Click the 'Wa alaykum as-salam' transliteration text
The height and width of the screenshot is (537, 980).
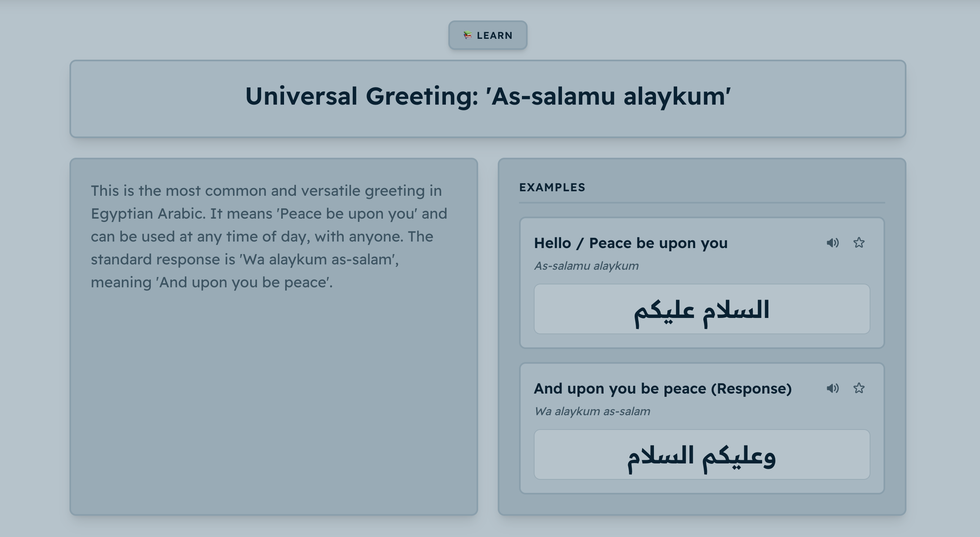592,412
